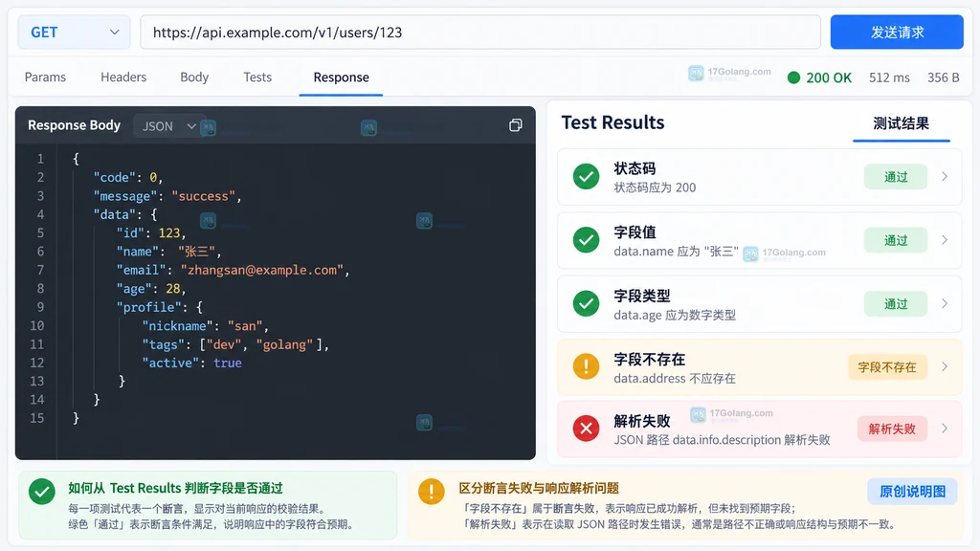Click line number 15 in the gutter

coord(37,418)
